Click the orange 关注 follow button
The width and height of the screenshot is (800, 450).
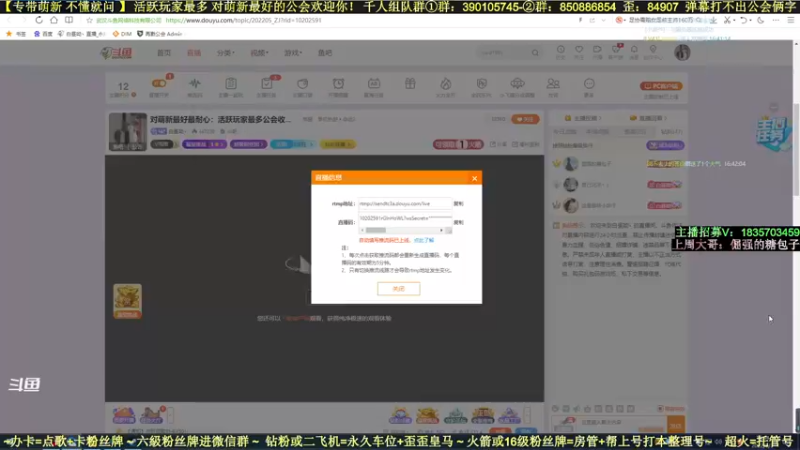pos(525,119)
